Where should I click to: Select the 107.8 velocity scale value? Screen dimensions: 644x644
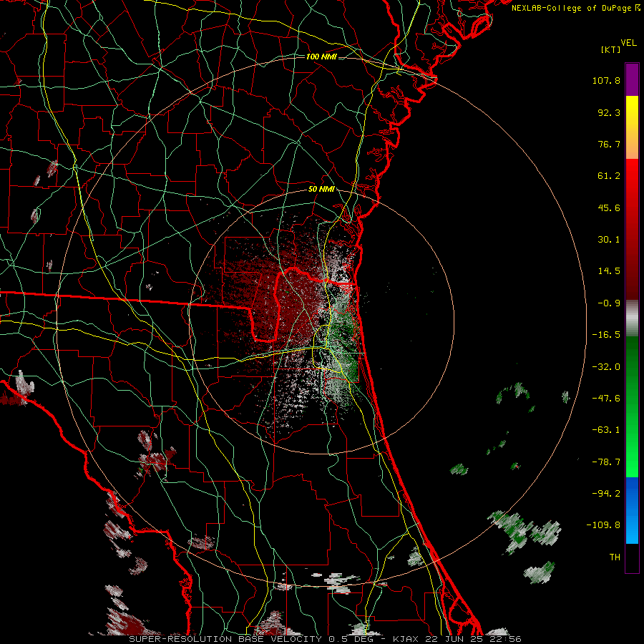606,80
